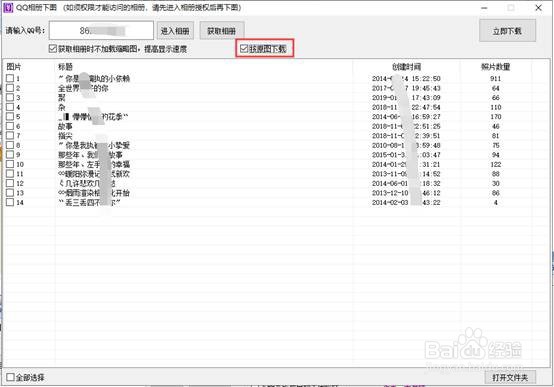Check the box for album row 9
This screenshot has height=387, width=554.
[x=10, y=154]
